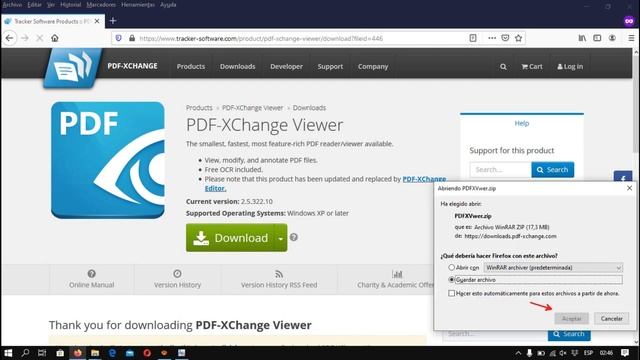Click the Firefox back arrow

[x=9, y=38]
